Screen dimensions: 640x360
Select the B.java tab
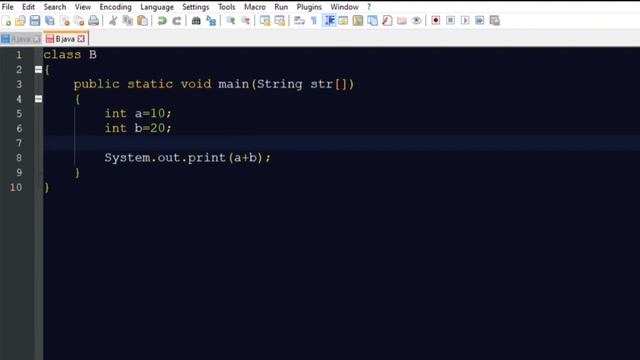pos(65,39)
